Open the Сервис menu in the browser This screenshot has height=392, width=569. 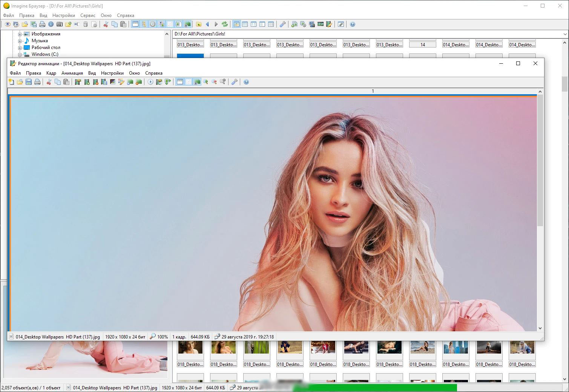[88, 15]
